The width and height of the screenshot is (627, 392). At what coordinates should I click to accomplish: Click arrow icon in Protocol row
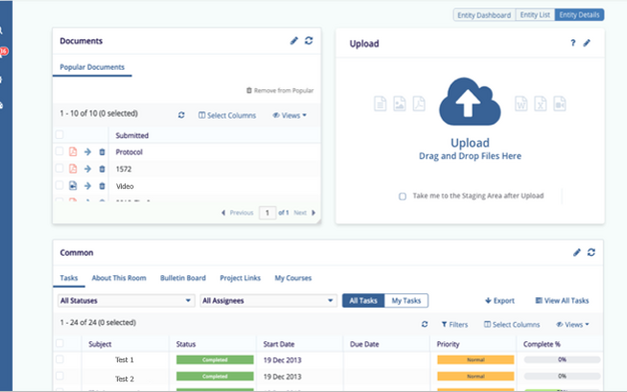[88, 152]
